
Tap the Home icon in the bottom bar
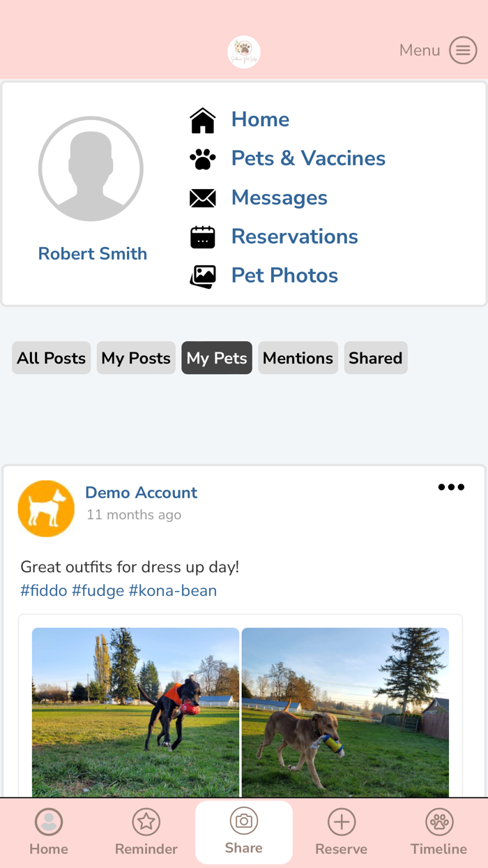[48, 822]
